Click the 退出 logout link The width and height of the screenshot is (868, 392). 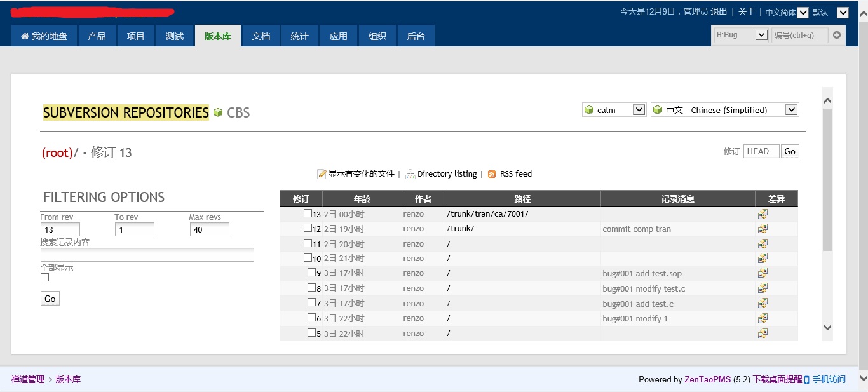coord(719,11)
